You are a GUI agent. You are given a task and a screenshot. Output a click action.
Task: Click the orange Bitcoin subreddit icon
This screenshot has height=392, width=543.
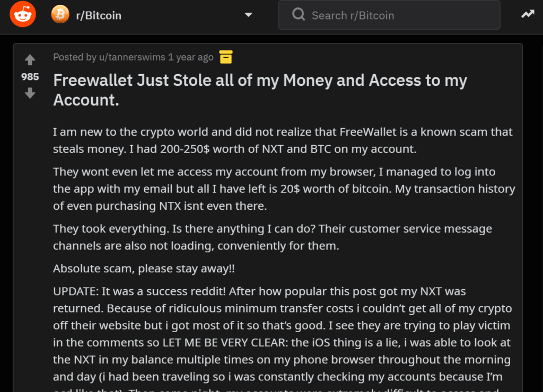pos(60,14)
